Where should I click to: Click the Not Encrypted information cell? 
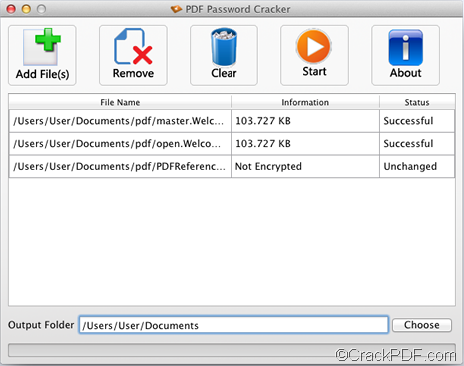click(305, 166)
